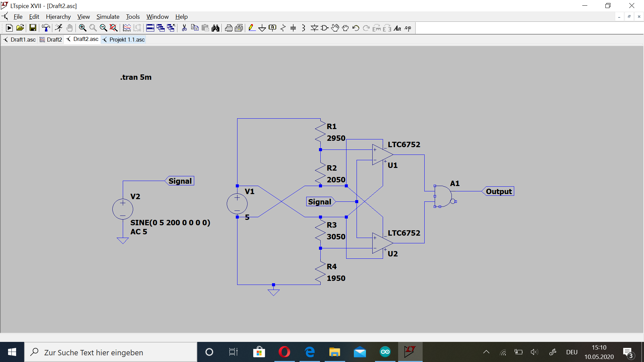This screenshot has height=362, width=644.
Task: Place a Diode from the toolbar
Action: coord(314,28)
